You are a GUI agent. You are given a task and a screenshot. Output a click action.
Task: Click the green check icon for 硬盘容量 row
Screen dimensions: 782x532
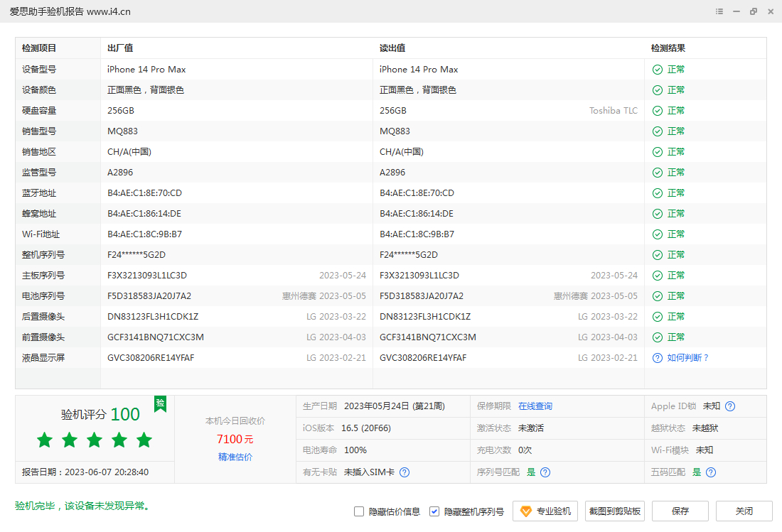(658, 111)
